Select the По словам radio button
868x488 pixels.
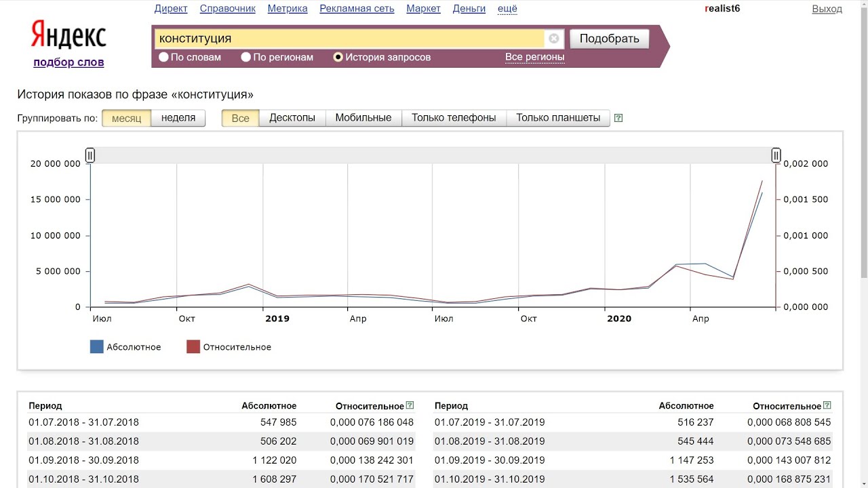click(x=163, y=57)
